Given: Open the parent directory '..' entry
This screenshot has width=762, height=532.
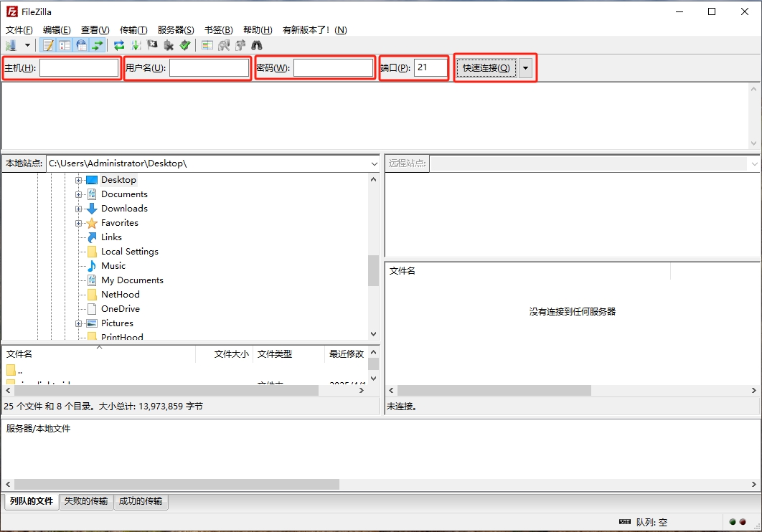Looking at the screenshot, I should [x=14, y=371].
